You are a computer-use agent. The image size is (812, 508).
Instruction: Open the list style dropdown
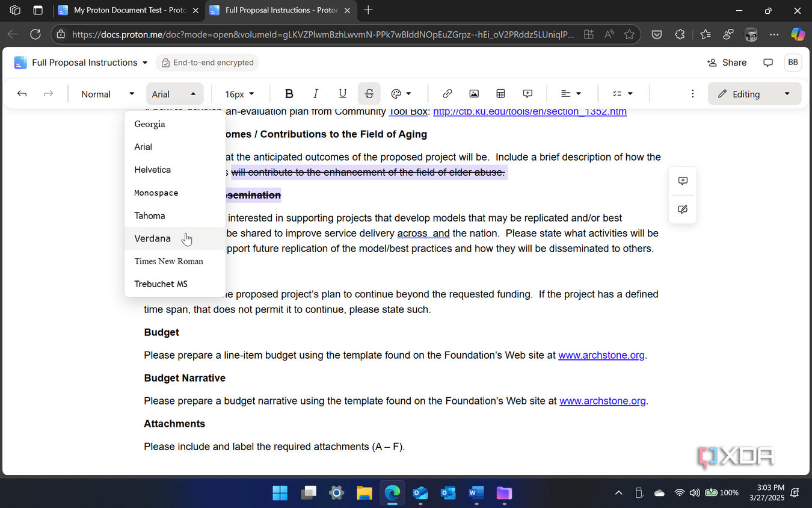click(623, 94)
